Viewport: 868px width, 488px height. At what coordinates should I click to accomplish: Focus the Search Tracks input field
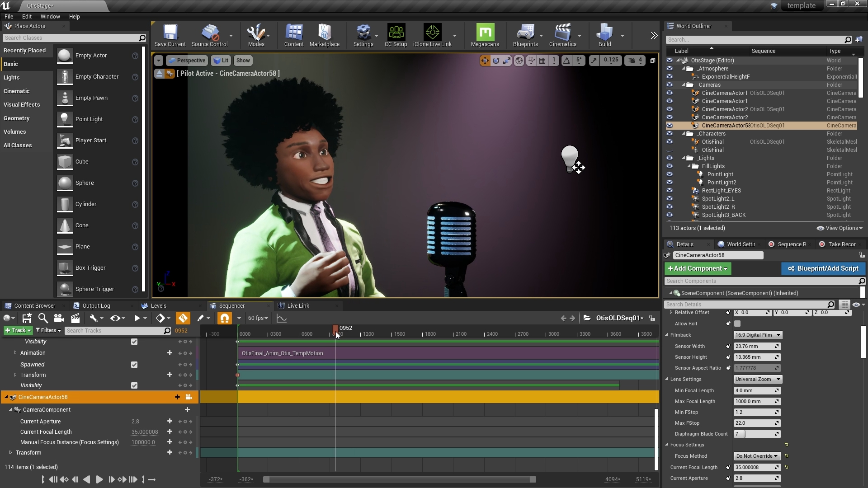coord(118,331)
